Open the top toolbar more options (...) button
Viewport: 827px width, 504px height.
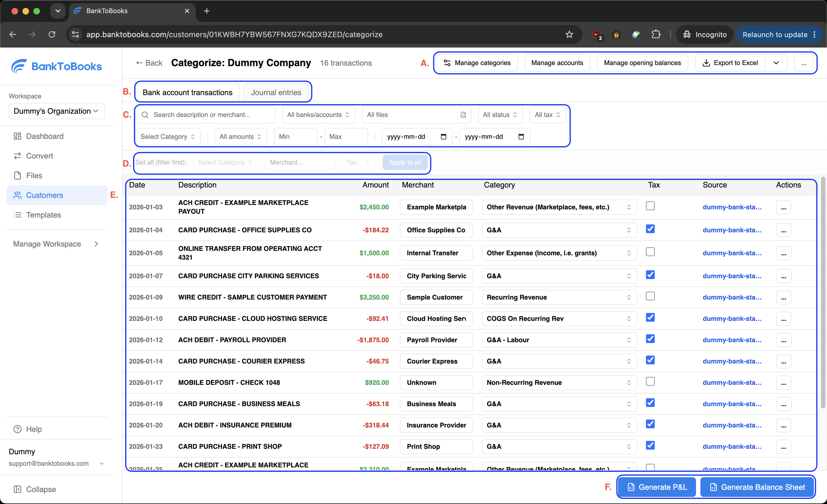pos(803,63)
